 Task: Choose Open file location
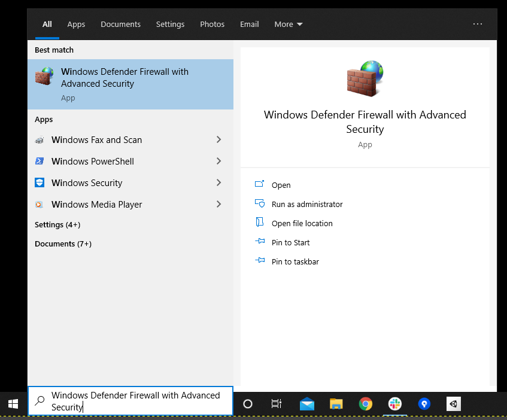tap(302, 223)
